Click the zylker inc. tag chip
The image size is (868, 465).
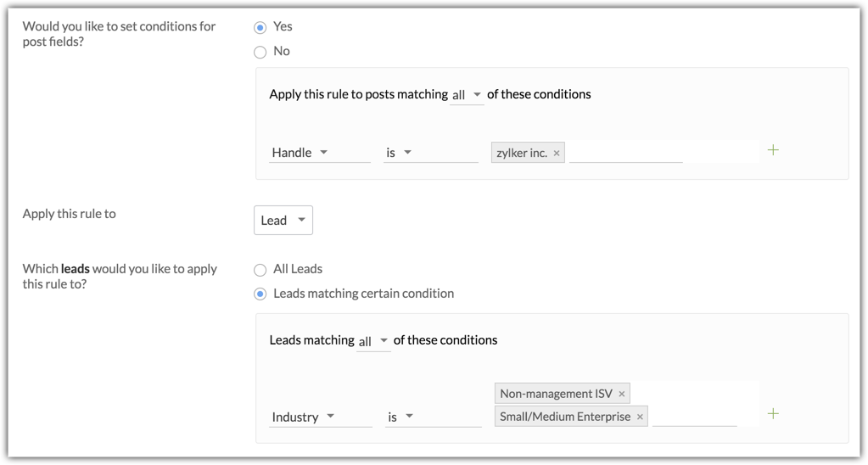coord(521,154)
